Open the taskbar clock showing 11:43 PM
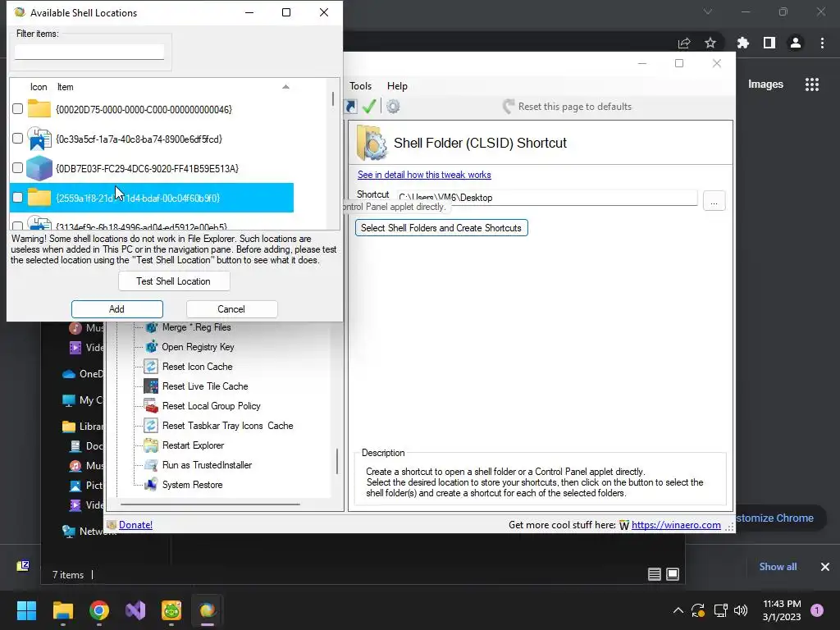The image size is (840, 630). (x=782, y=610)
